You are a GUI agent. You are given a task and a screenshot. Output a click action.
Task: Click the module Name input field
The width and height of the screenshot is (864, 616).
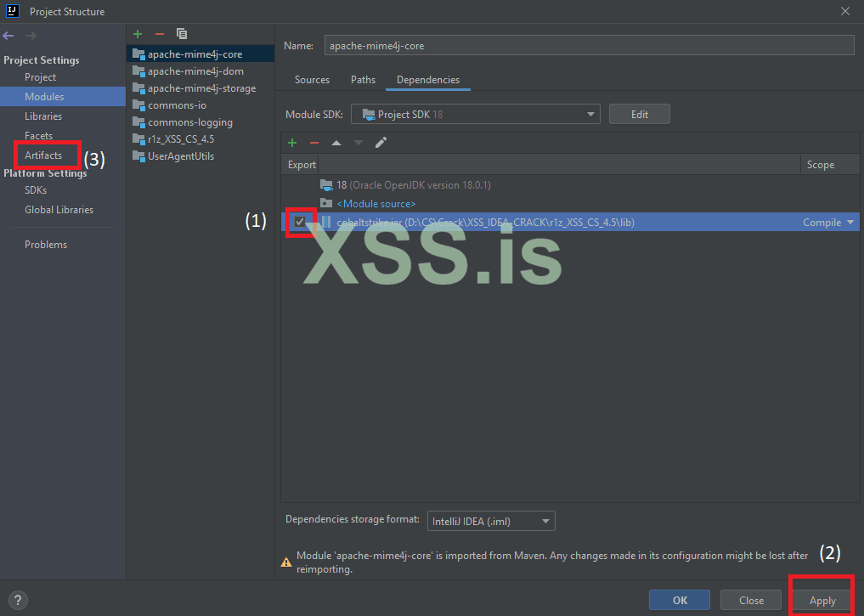(x=589, y=46)
